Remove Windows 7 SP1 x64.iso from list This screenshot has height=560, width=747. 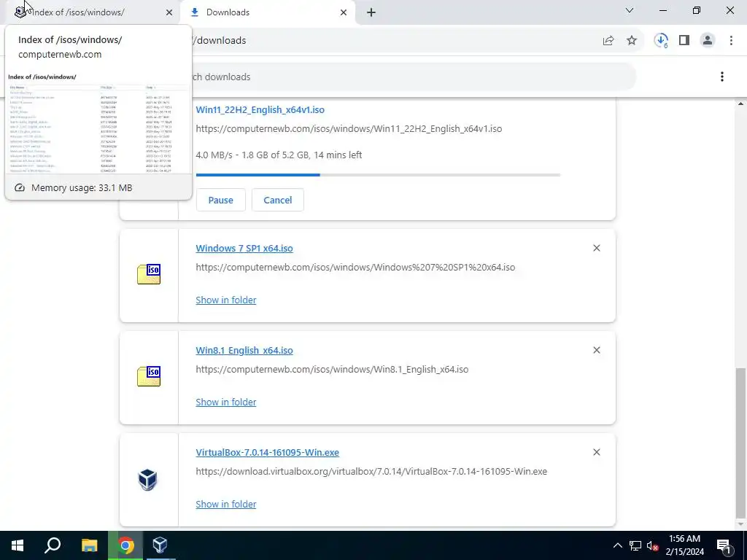[x=597, y=248]
